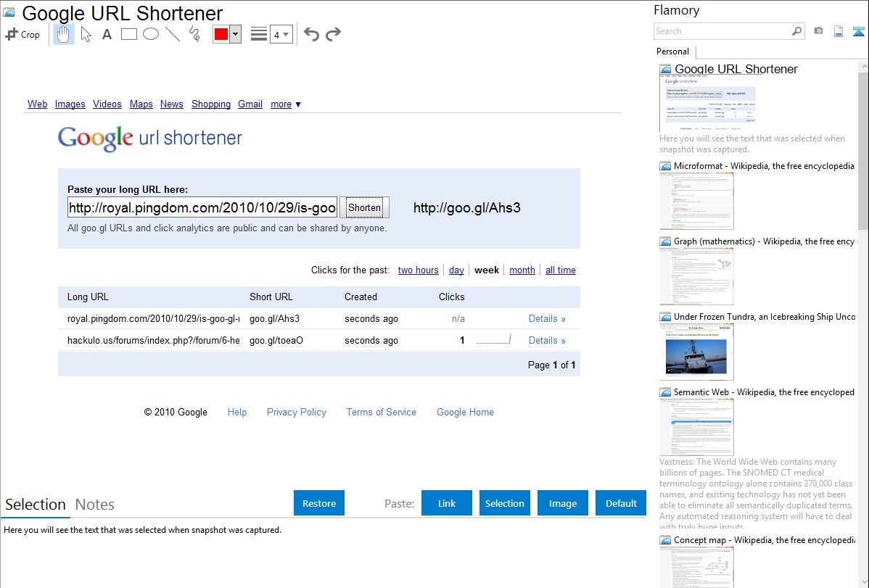Pick the ellipse drawing tool
The width and height of the screenshot is (869, 588).
click(x=151, y=34)
